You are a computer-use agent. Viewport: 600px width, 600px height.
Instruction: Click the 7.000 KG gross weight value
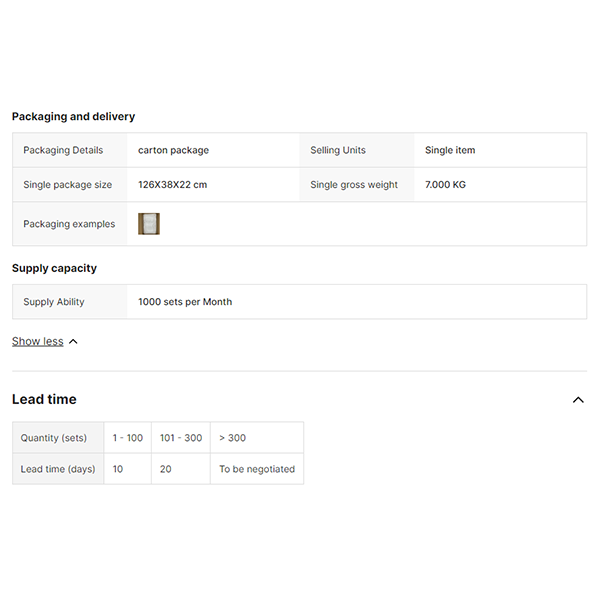pyautogui.click(x=445, y=185)
